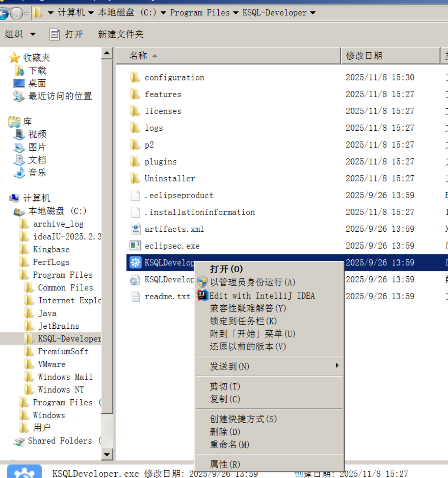Click the KSQLDeveloper icon in the status bar
Image resolution: width=448 pixels, height=478 pixels.
(x=24, y=473)
